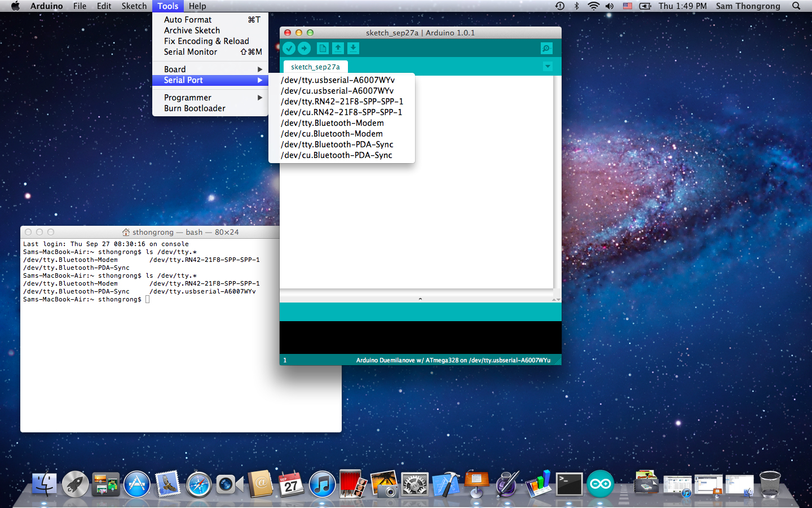Viewport: 812px width, 508px height.
Task: Click the Wi-Fi status icon
Action: 593,6
